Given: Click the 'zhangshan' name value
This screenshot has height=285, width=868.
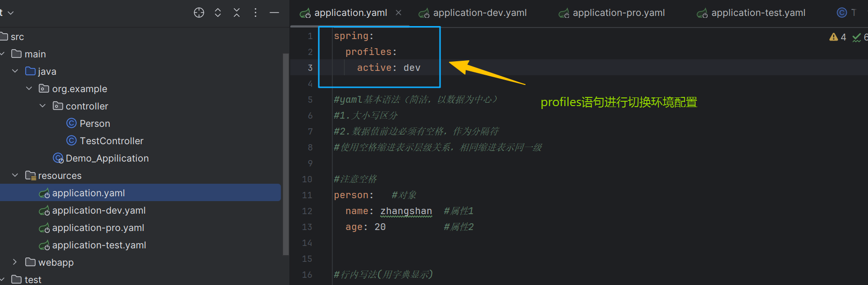Looking at the screenshot, I should pos(406,211).
